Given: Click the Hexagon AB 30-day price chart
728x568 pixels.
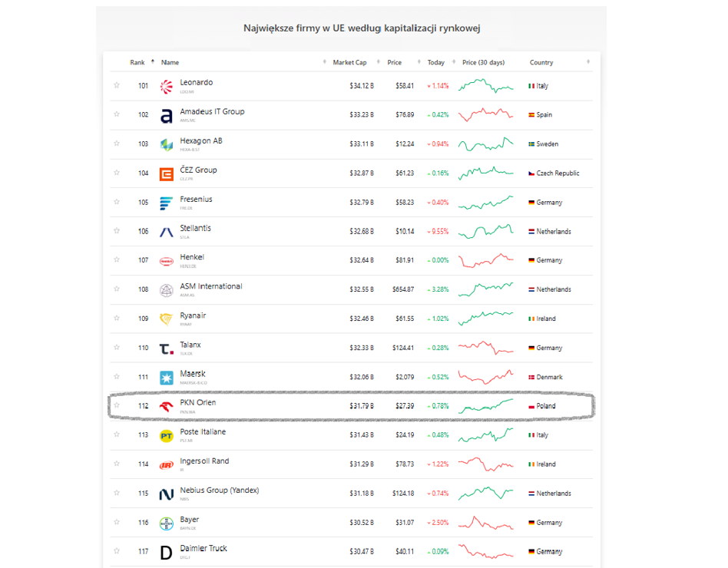Looking at the screenshot, I should 486,144.
